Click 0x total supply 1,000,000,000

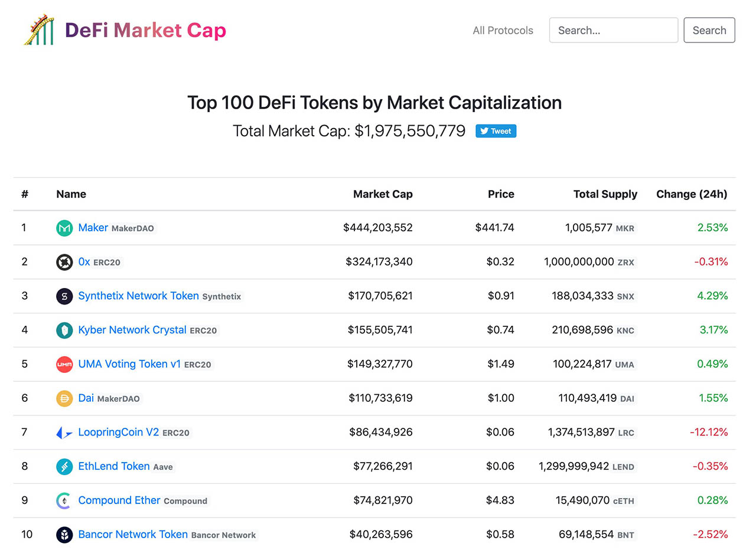coord(579,262)
